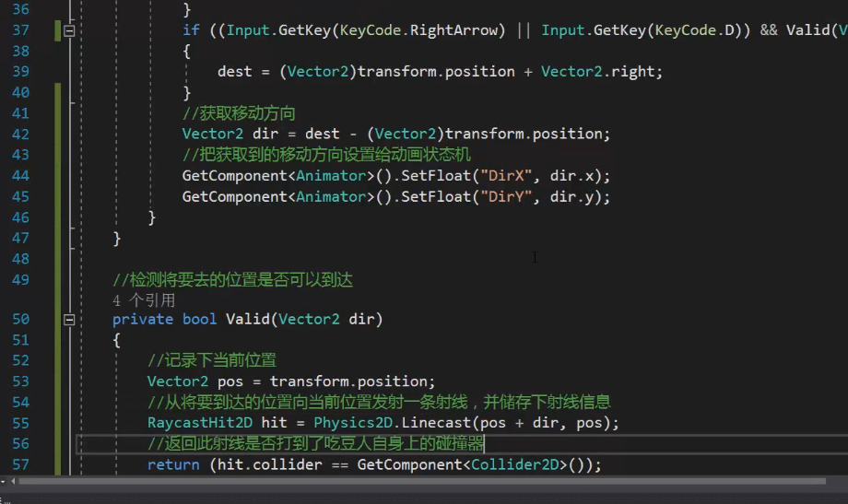Image resolution: width=848 pixels, height=504 pixels.
Task: Click line number 44 in the gutter
Action: click(x=20, y=176)
